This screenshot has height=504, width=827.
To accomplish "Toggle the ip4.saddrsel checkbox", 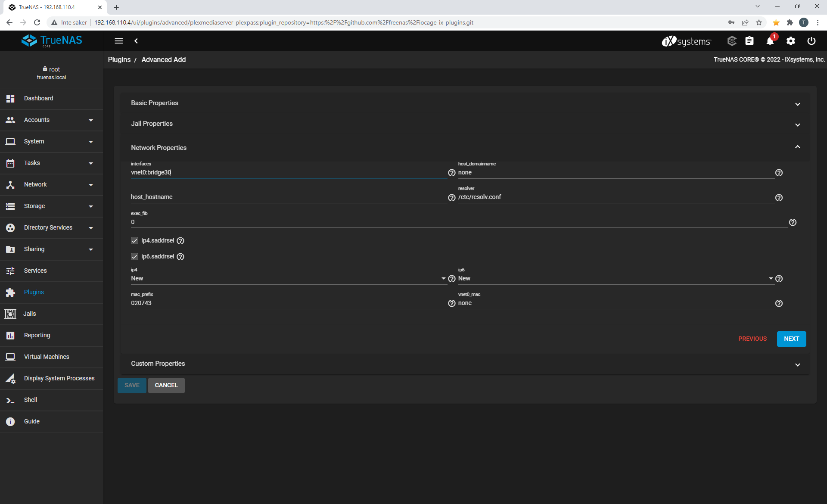I will (134, 241).
